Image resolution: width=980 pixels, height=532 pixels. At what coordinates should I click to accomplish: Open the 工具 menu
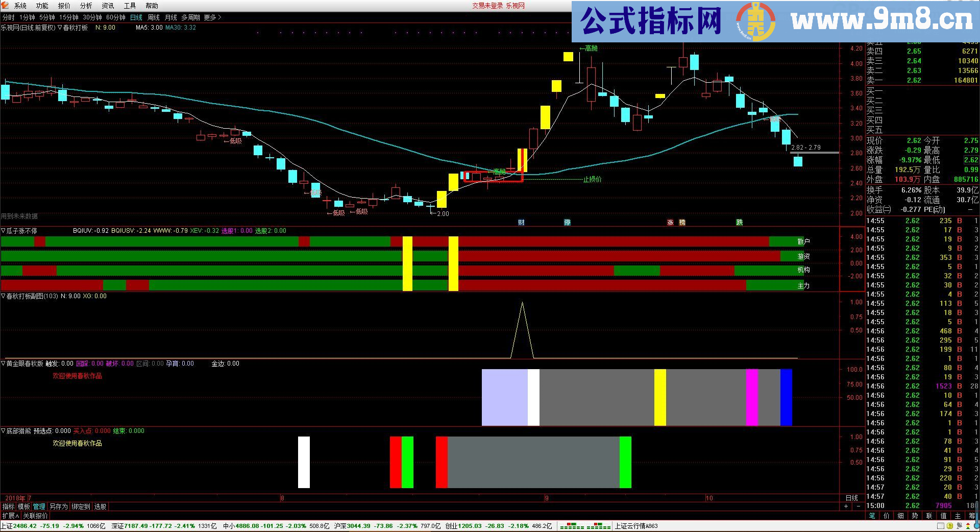(130, 6)
